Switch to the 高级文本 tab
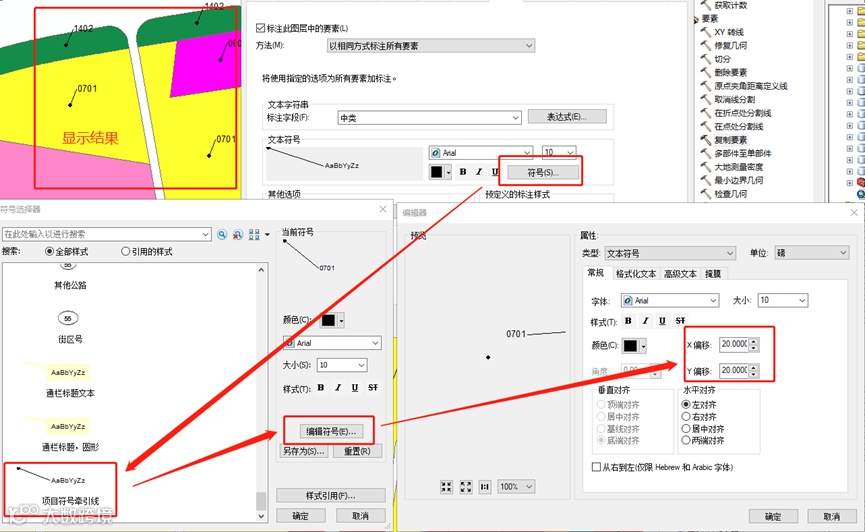The height and width of the screenshot is (532, 865). (x=680, y=274)
